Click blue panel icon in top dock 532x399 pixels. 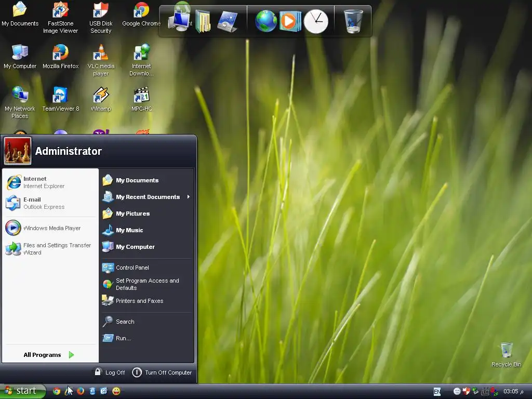point(228,21)
